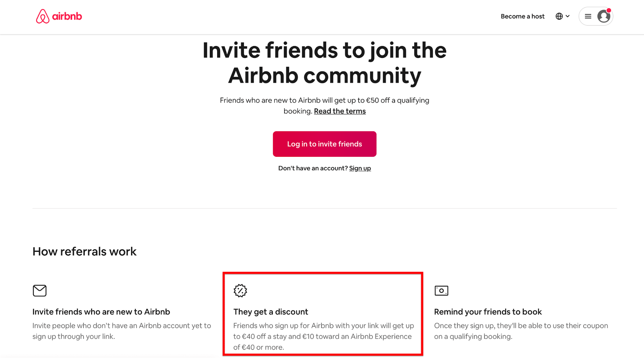Viewport: 644px width, 358px height.
Task: Open the hamburger menu icon
Action: click(588, 16)
